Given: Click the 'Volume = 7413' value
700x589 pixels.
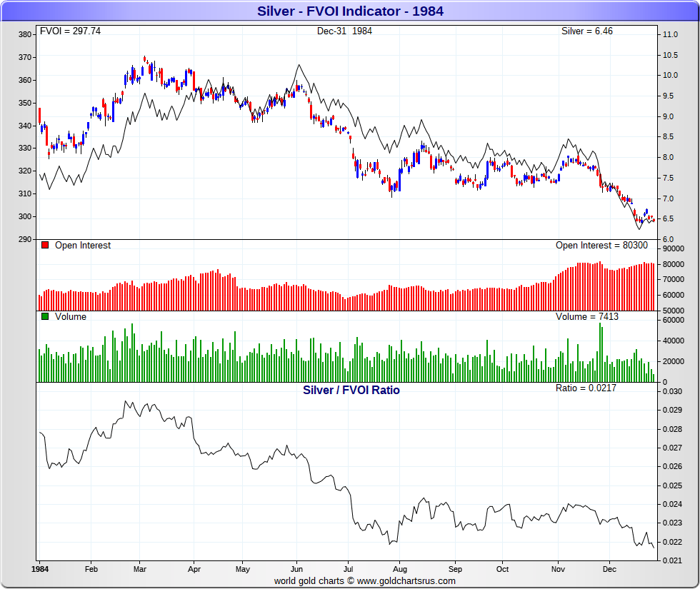Looking at the screenshot, I should pos(587,316).
